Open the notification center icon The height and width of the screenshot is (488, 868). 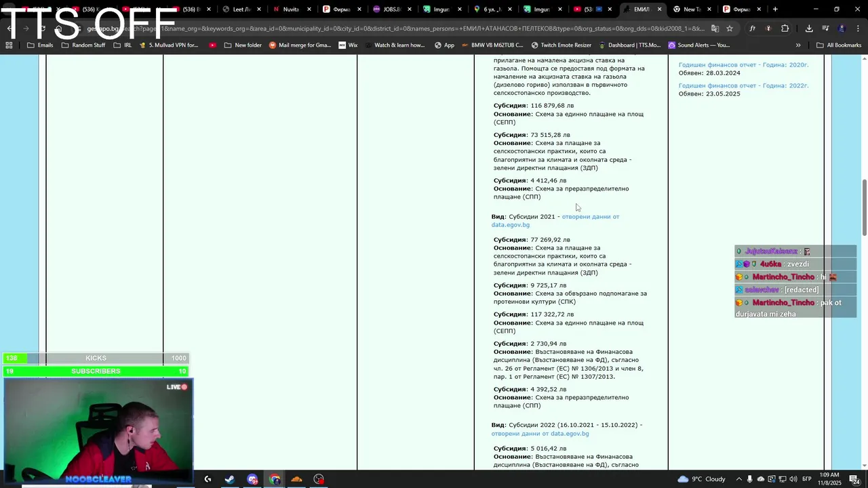pos(854,479)
